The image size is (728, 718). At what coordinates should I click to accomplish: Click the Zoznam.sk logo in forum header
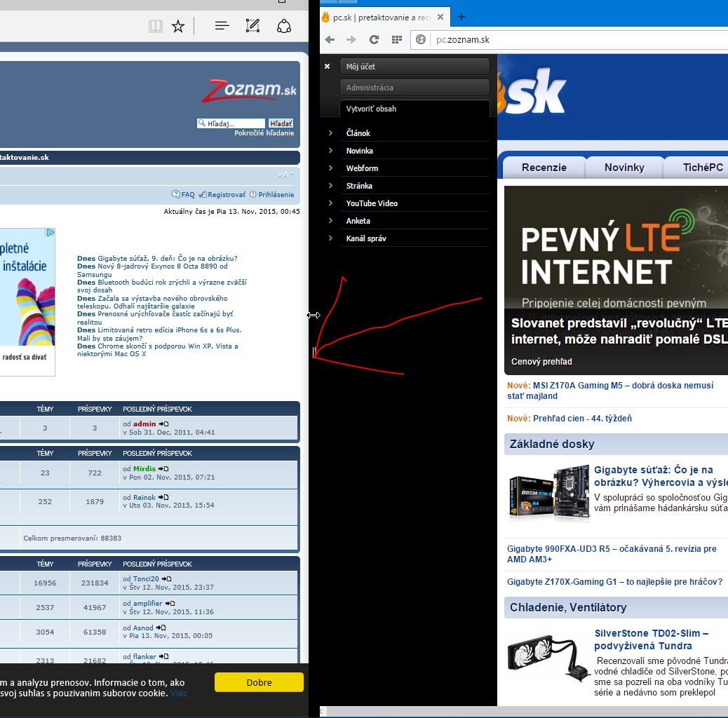pos(249,90)
